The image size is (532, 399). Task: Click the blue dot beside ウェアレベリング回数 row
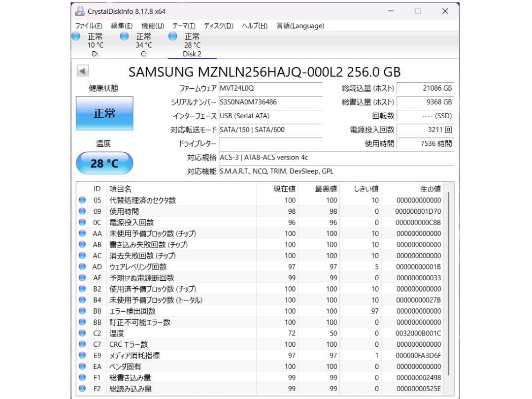[x=81, y=267]
